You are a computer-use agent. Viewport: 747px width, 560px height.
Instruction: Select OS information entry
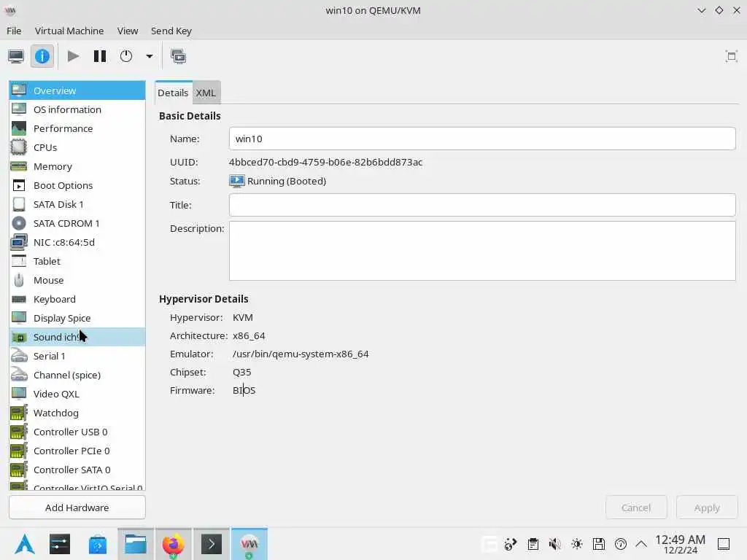click(77, 109)
